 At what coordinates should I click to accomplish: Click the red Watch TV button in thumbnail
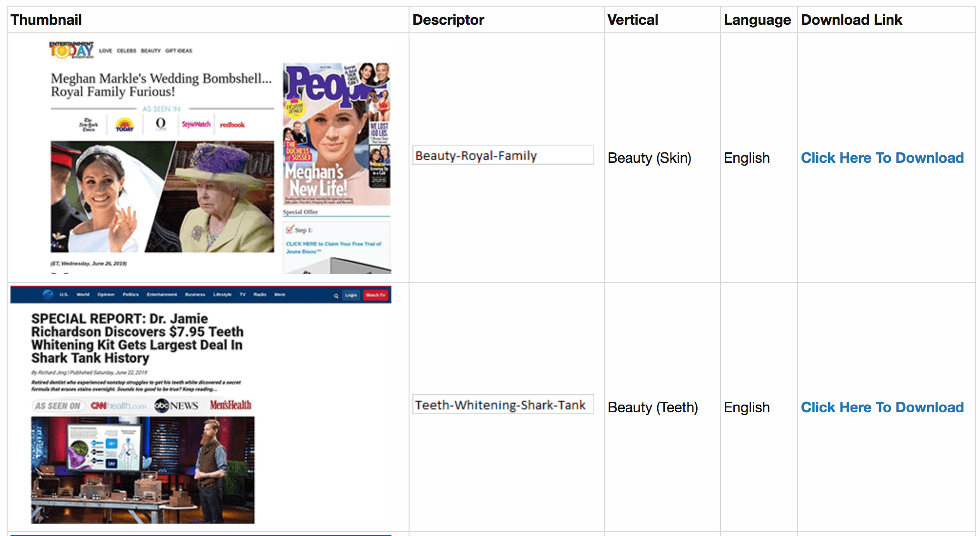point(376,295)
